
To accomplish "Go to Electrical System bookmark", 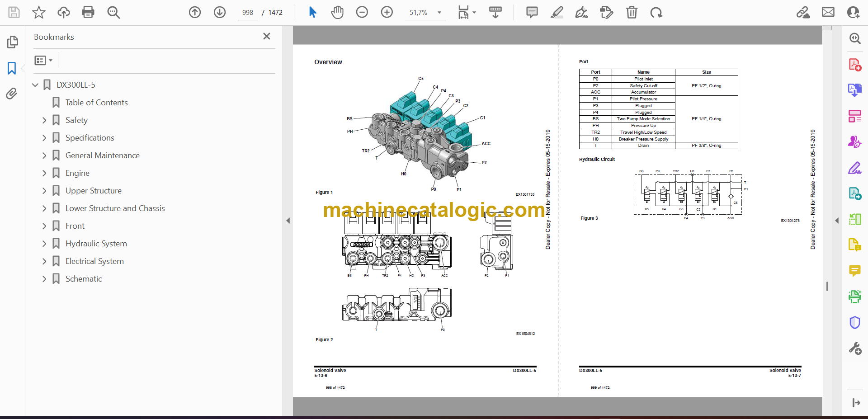I will 94,261.
